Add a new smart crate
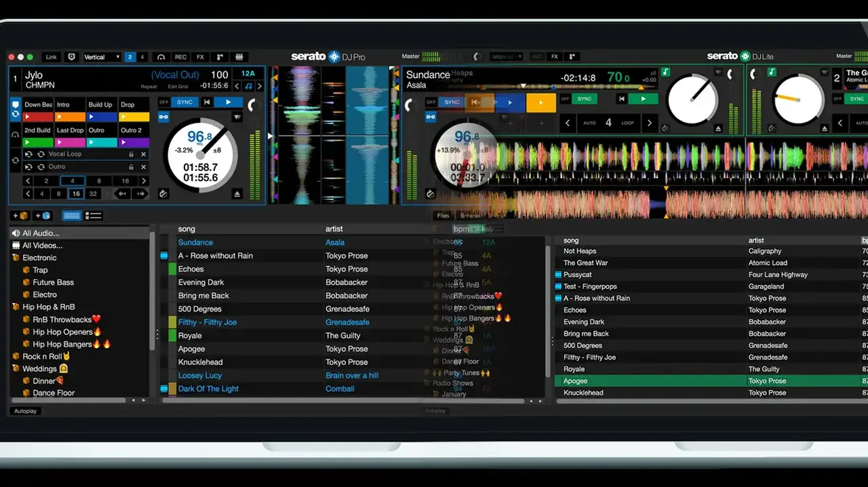 (43, 216)
